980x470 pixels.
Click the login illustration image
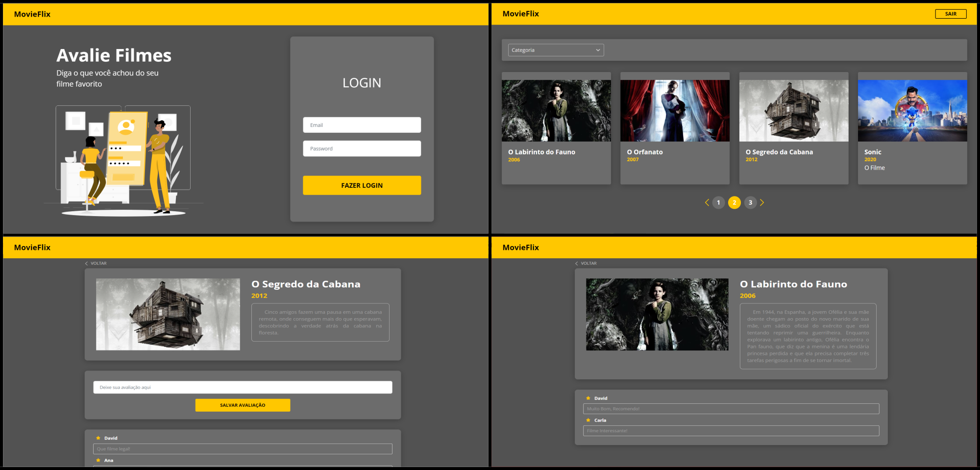tap(123, 161)
